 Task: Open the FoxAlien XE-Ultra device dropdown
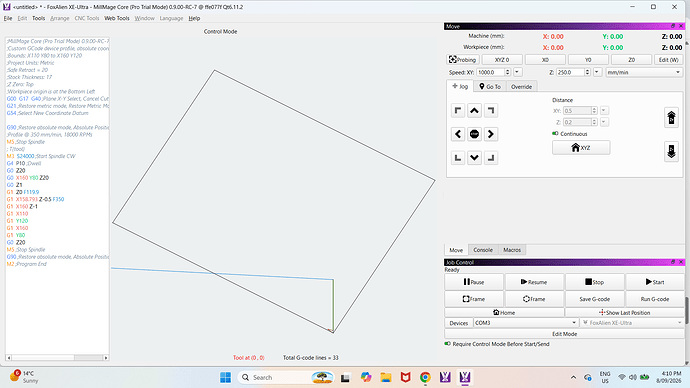click(x=632, y=323)
